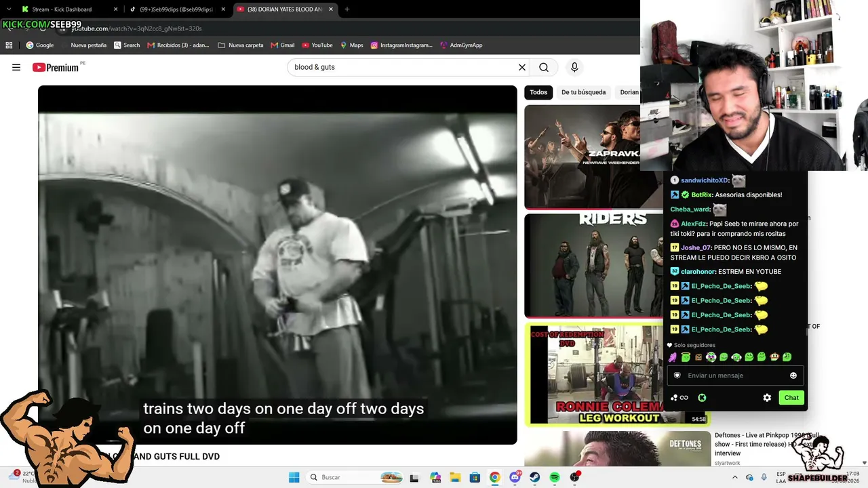Send message with the green Chat button
The image size is (868, 488).
click(x=791, y=398)
